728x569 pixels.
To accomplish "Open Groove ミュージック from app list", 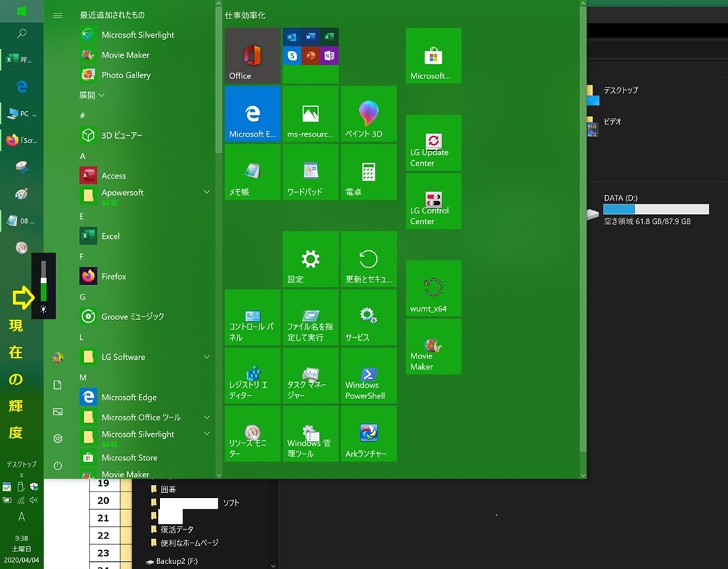I will pyautogui.click(x=145, y=317).
